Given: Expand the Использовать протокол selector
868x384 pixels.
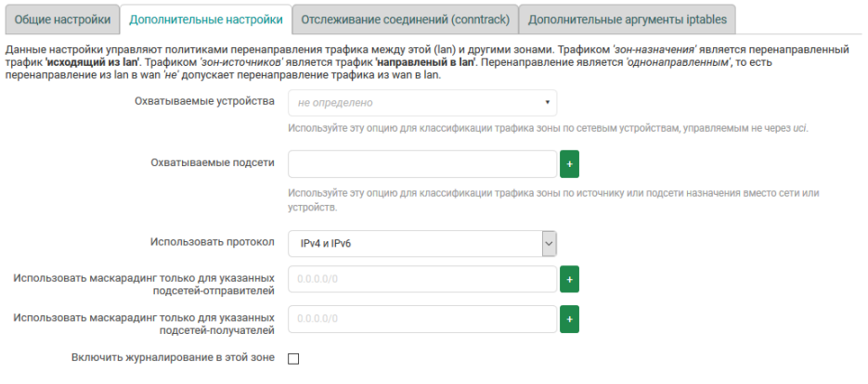Looking at the screenshot, I should click(x=421, y=243).
